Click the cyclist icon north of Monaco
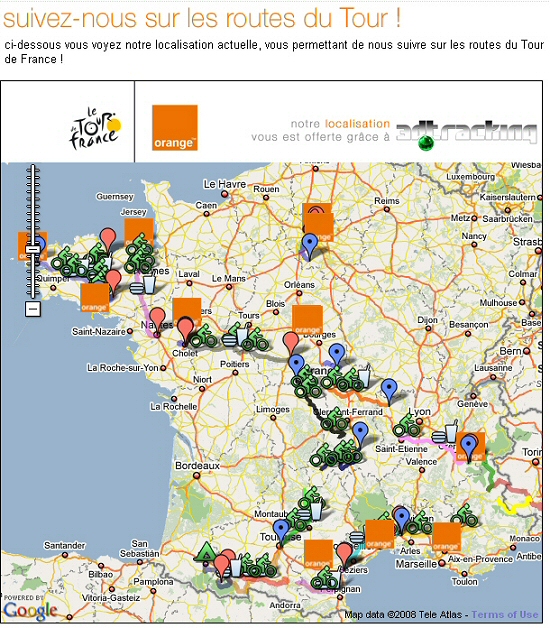Screen dimensions: 550x628 (x=464, y=515)
